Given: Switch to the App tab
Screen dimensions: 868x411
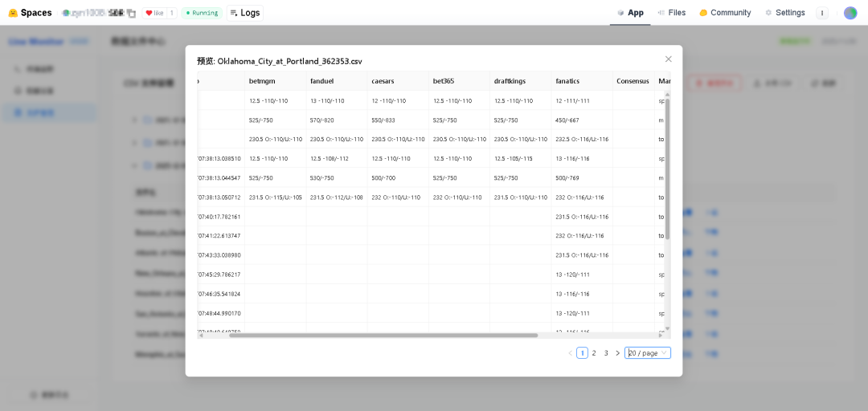Looking at the screenshot, I should click(x=630, y=13).
